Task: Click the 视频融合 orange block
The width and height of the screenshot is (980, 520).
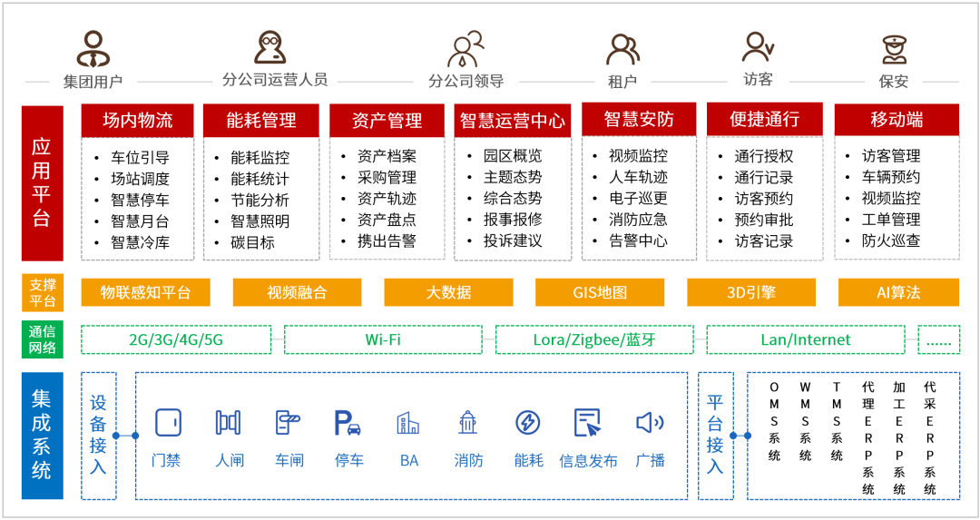Action: click(297, 292)
